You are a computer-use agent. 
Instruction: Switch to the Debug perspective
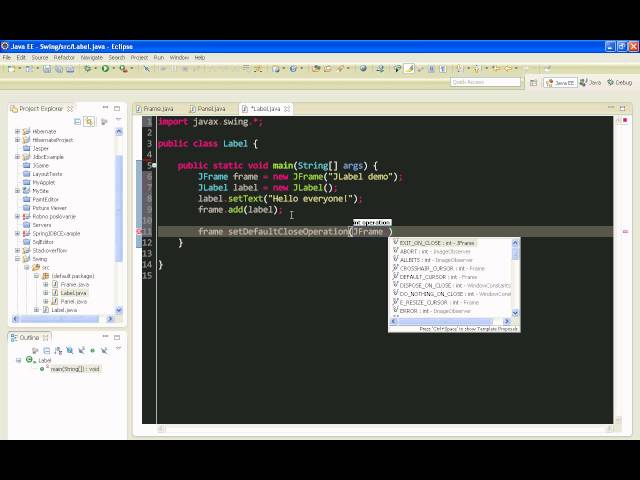(620, 82)
